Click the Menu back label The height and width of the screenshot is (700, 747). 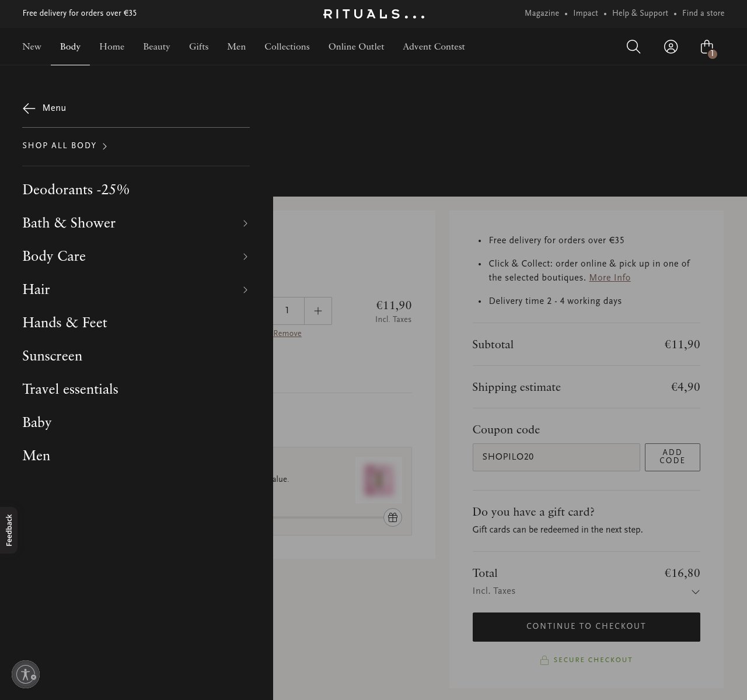(x=54, y=108)
